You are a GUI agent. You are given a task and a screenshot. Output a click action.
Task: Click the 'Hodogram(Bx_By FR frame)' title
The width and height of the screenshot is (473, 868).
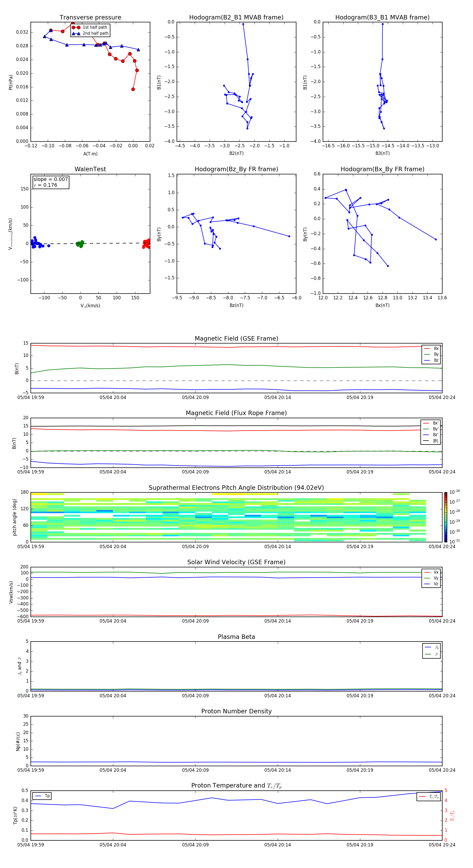[382, 169]
